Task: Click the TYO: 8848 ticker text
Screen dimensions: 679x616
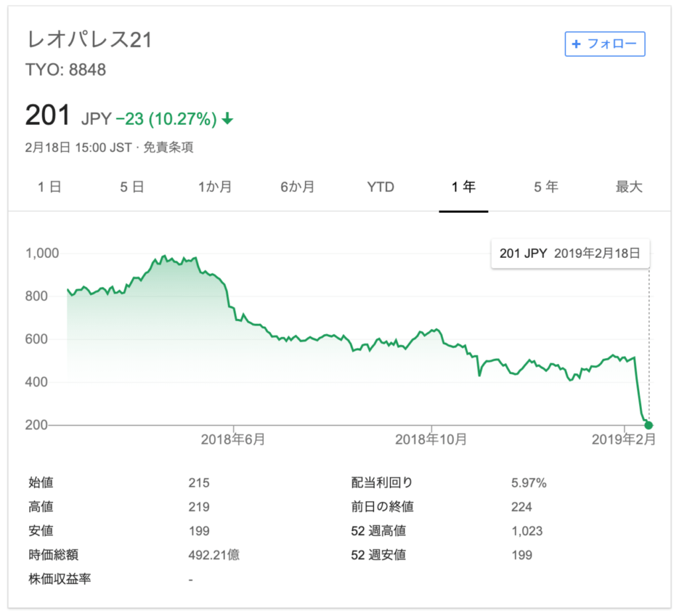Action: [x=66, y=70]
